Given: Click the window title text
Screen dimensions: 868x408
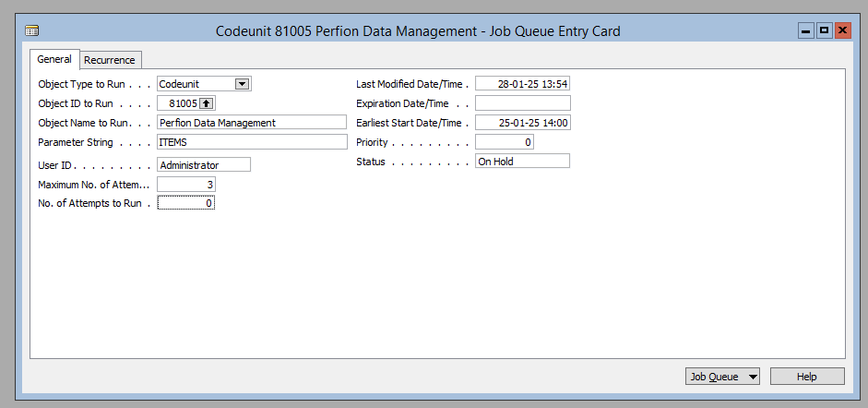Looking at the screenshot, I should tap(418, 31).
